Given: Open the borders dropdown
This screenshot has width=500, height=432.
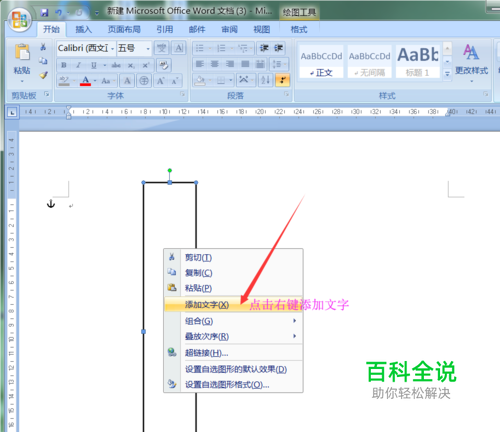Looking at the screenshot, I should click(x=230, y=80).
